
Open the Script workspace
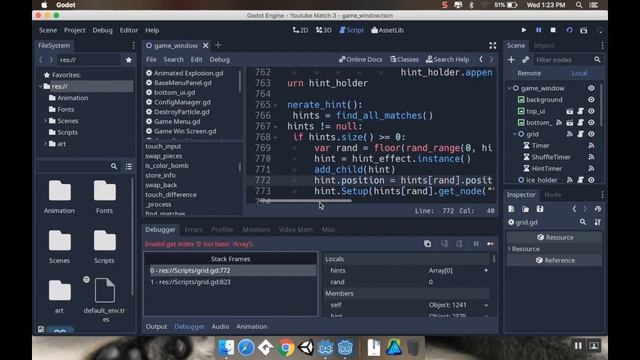tap(351, 30)
